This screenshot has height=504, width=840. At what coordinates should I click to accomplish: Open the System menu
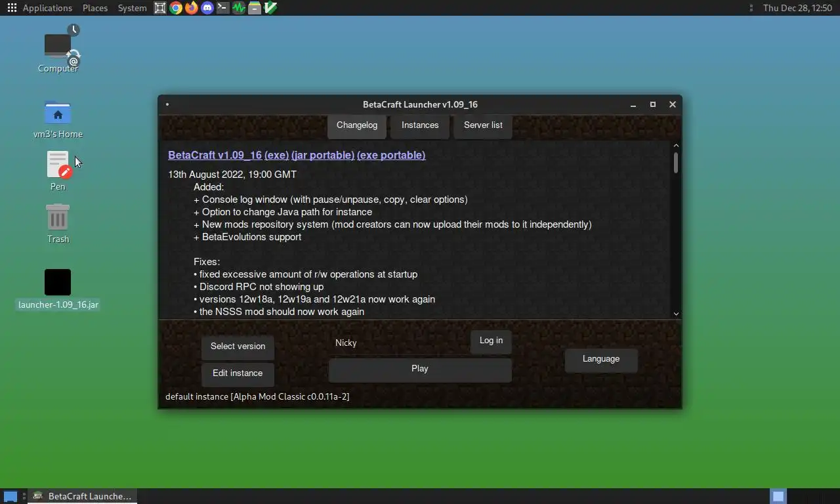(132, 8)
